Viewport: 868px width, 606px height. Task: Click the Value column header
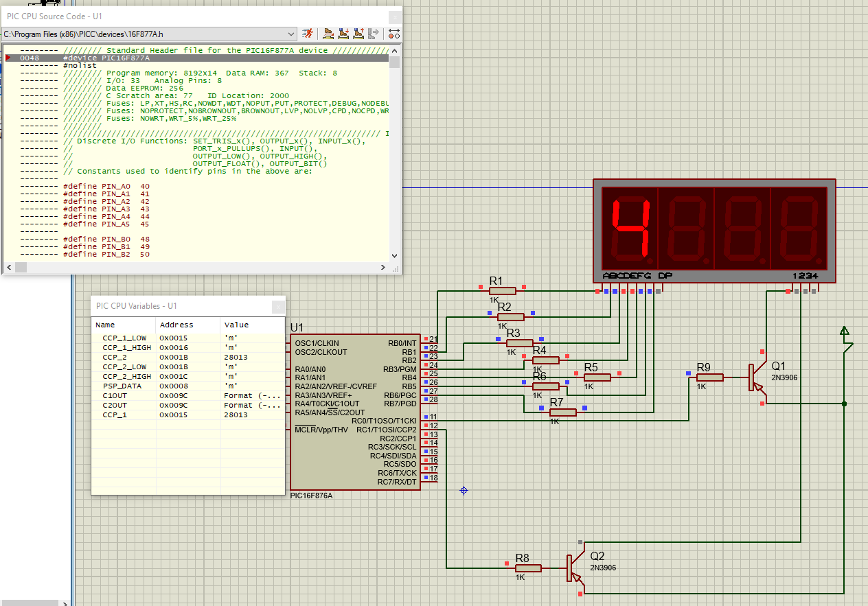[252, 325]
